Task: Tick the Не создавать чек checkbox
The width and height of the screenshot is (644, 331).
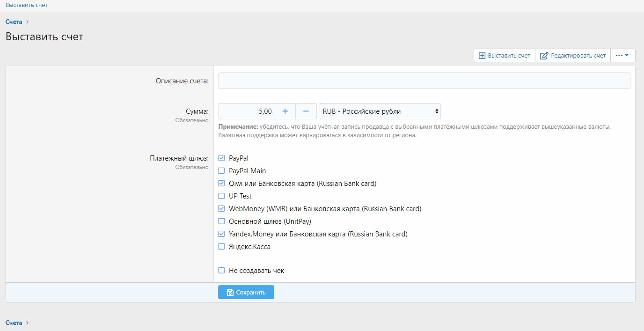Action: point(222,271)
